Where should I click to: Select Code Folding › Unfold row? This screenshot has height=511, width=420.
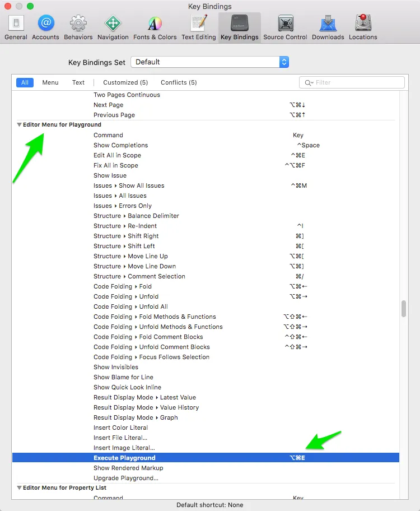coord(206,297)
